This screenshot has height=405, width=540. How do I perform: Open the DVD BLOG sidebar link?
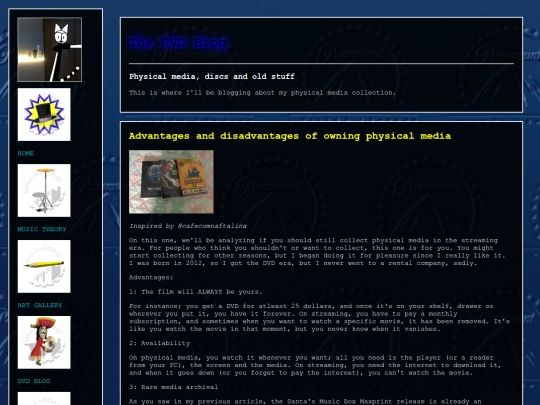click(x=34, y=381)
